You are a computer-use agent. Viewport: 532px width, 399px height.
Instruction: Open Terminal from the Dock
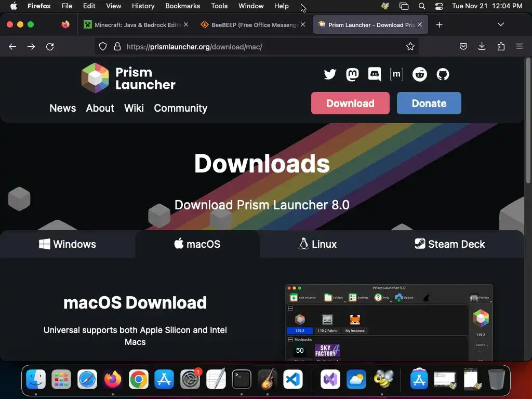tap(242, 379)
